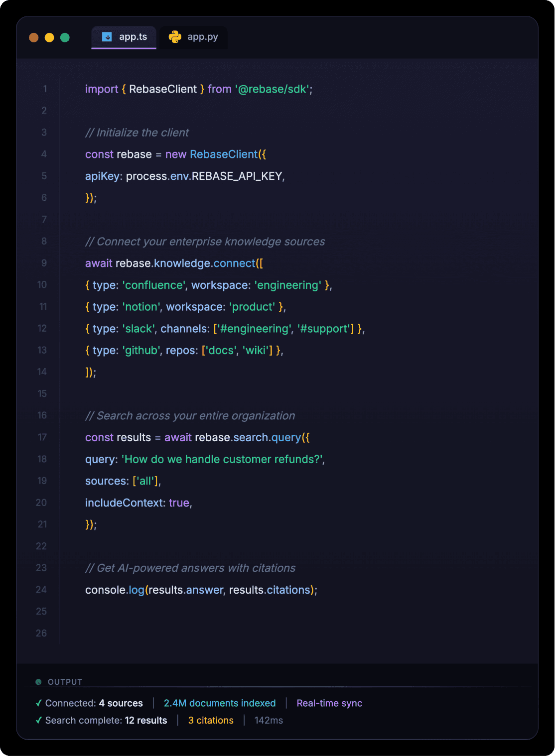Click the import RebaseClient line
Image resolution: width=555 pixels, height=756 pixels.
pos(199,89)
